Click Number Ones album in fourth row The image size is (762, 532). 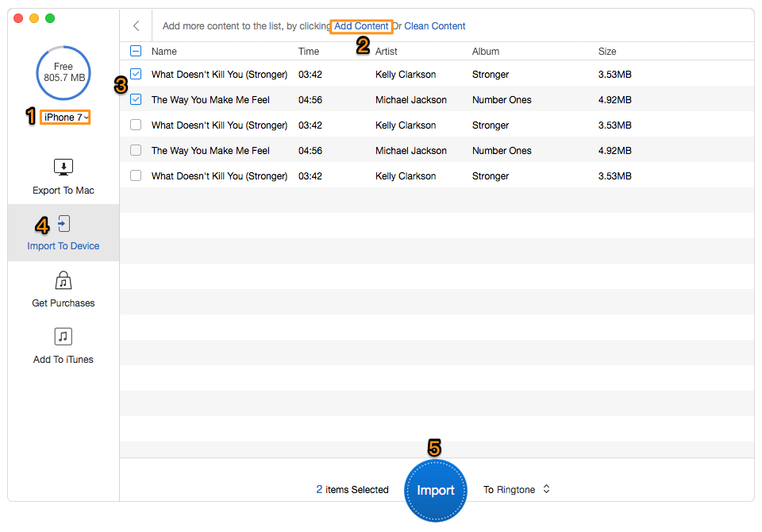[x=502, y=151]
